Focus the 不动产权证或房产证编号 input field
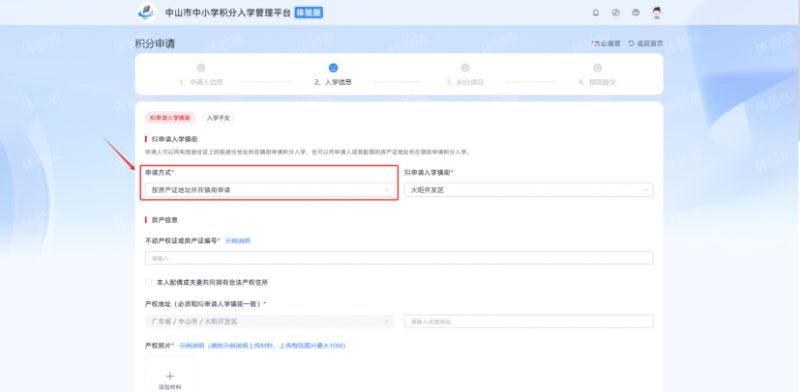Screen dimensions: 800x392 tap(399, 258)
